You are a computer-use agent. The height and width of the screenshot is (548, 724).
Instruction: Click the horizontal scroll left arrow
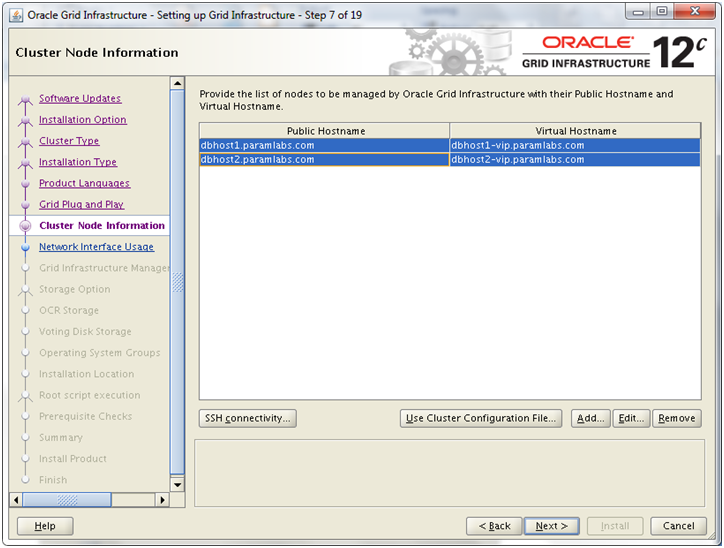point(16,500)
